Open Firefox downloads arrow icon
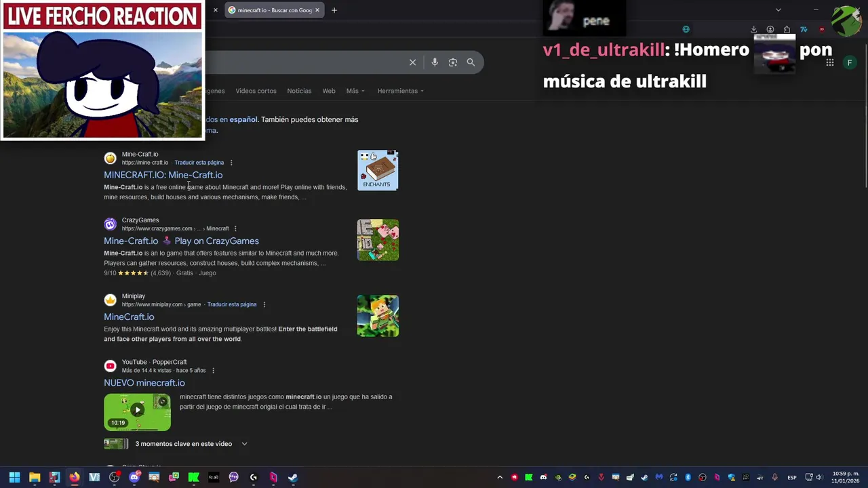 point(753,29)
